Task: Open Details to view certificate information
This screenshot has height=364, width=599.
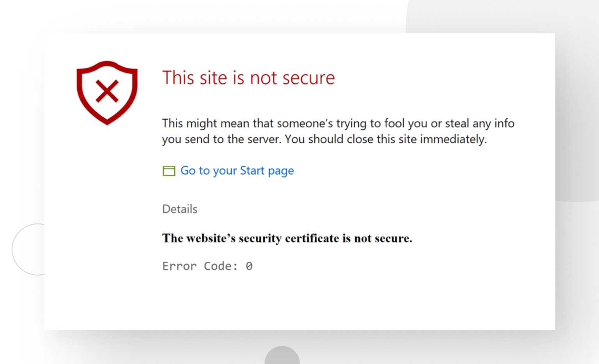Action: pyautogui.click(x=179, y=209)
